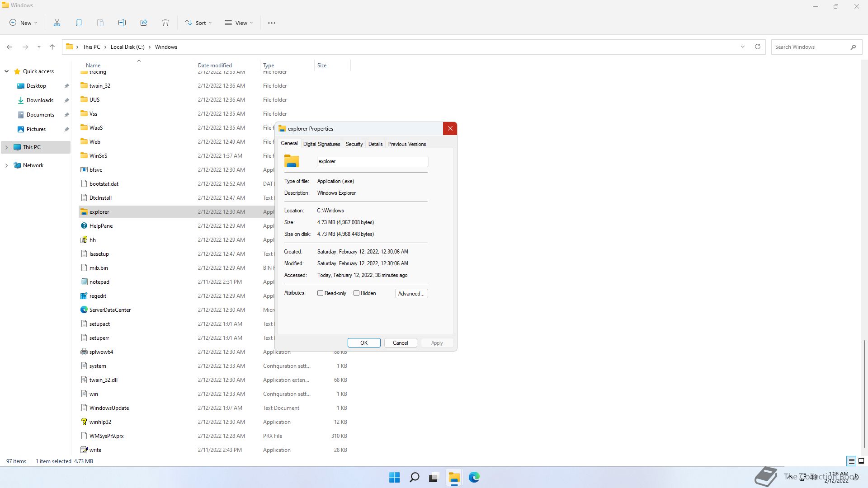Click the Share icon in toolbar
This screenshot has width=868, height=488.
pos(144,23)
